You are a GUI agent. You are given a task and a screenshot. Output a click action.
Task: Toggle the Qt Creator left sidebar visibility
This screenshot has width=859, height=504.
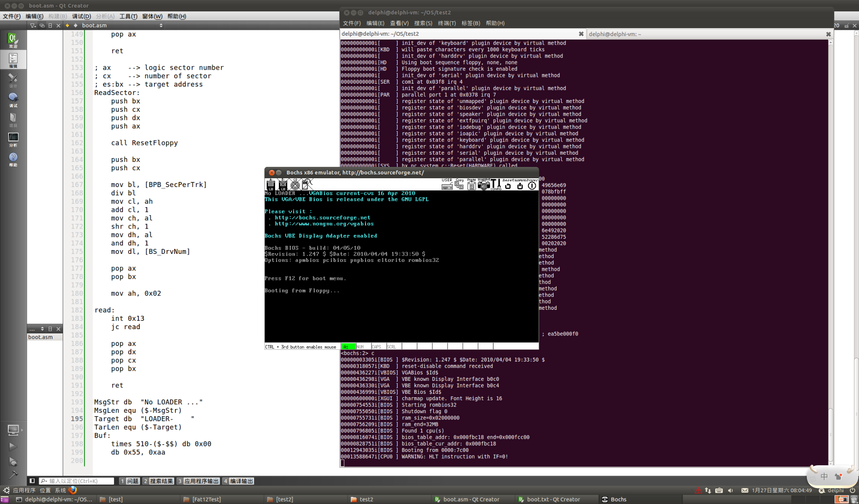click(x=32, y=481)
